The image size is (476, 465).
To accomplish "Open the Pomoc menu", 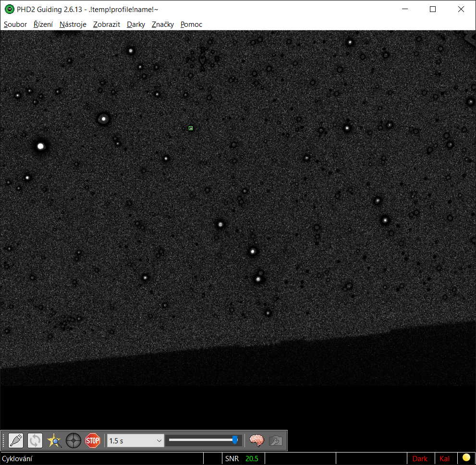I will pyautogui.click(x=191, y=24).
